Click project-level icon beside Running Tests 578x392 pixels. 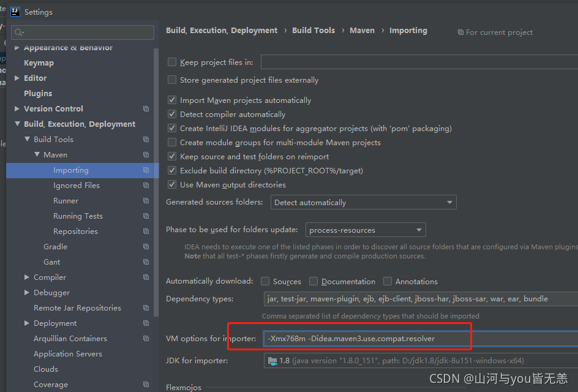click(146, 216)
